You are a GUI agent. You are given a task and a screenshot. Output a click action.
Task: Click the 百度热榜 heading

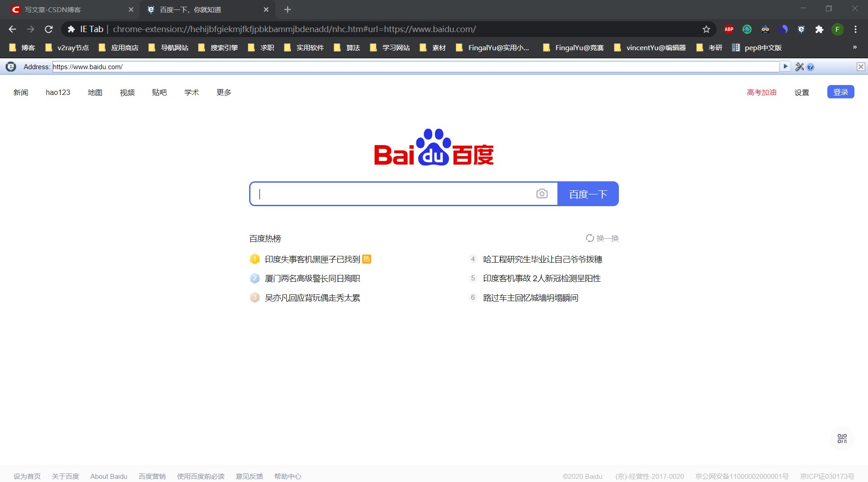(x=265, y=238)
